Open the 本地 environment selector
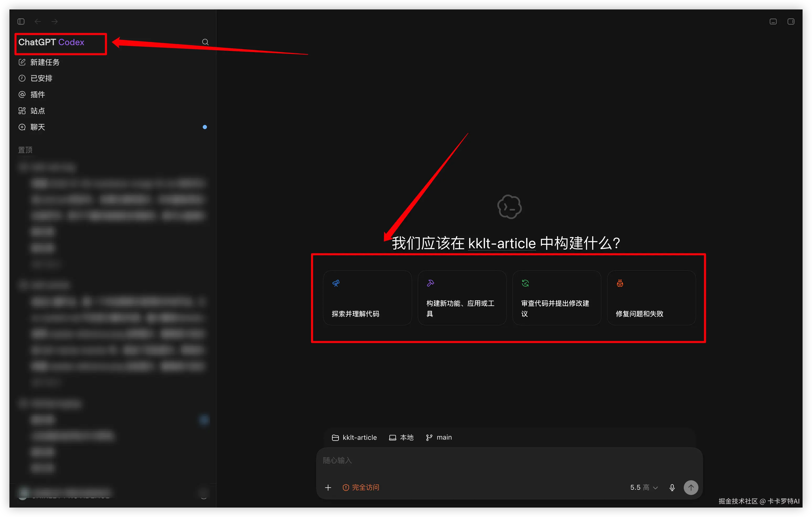The height and width of the screenshot is (517, 812). (401, 437)
